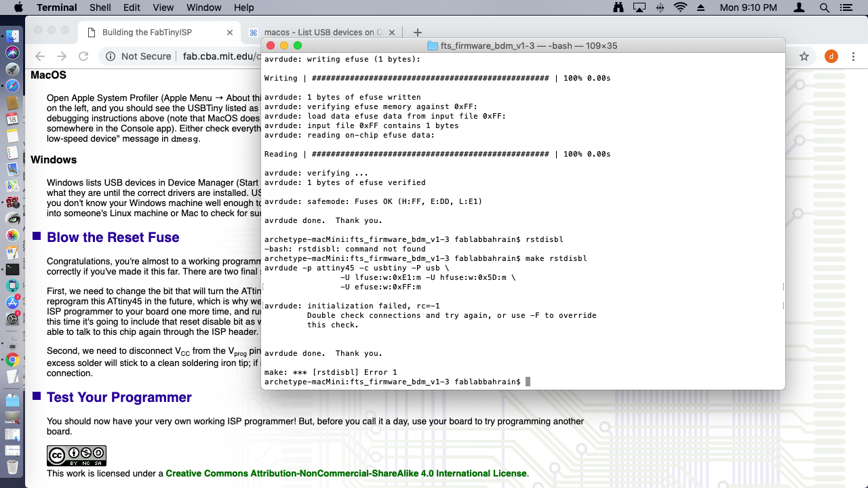Screen dimensions: 868x488
Task: Open Notification Center list icon
Action: click(x=846, y=7)
